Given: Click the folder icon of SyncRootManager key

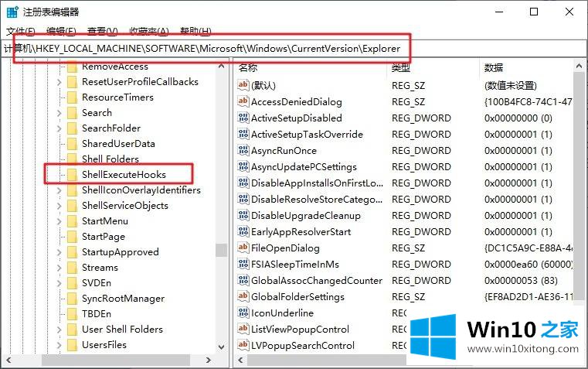Looking at the screenshot, I should (72, 299).
